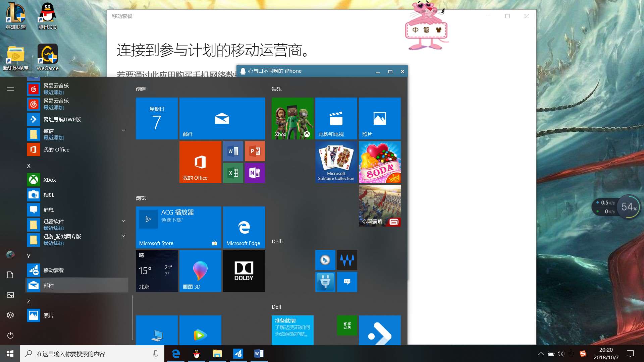Open Xbox from the app list
The width and height of the screenshot is (644, 362).
pos(77,180)
